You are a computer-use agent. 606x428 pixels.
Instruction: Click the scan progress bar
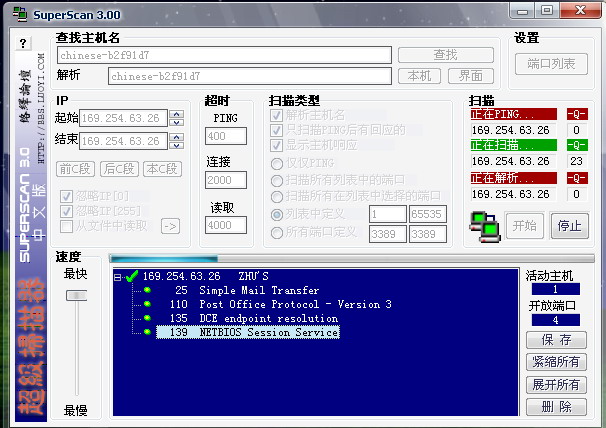coord(352,258)
